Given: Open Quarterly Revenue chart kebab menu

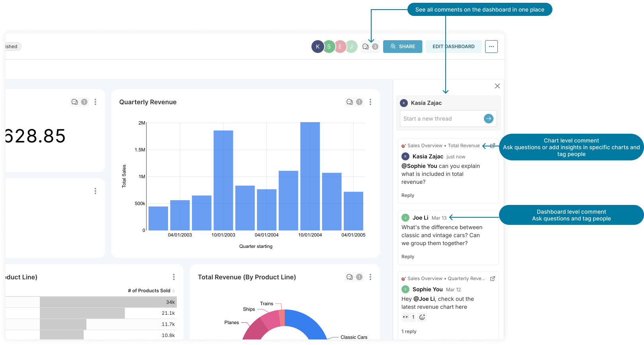Looking at the screenshot, I should (x=370, y=102).
